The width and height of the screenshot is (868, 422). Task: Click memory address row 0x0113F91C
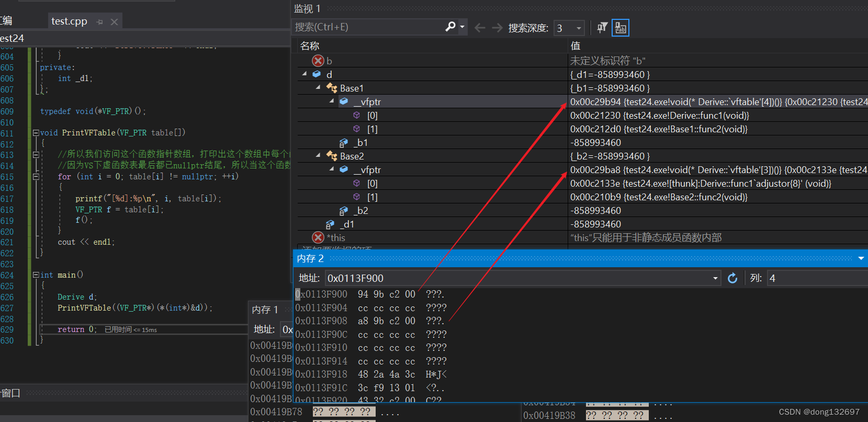[321, 388]
